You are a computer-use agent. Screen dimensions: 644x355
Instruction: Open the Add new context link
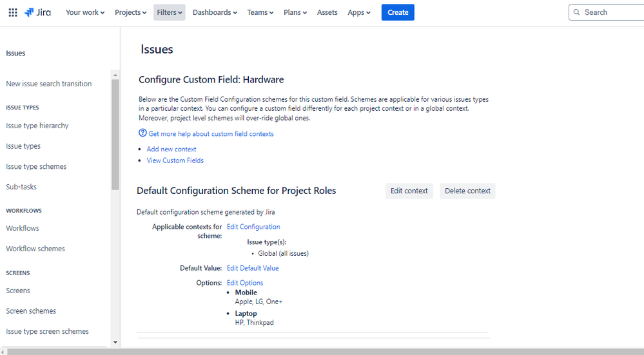coord(171,149)
